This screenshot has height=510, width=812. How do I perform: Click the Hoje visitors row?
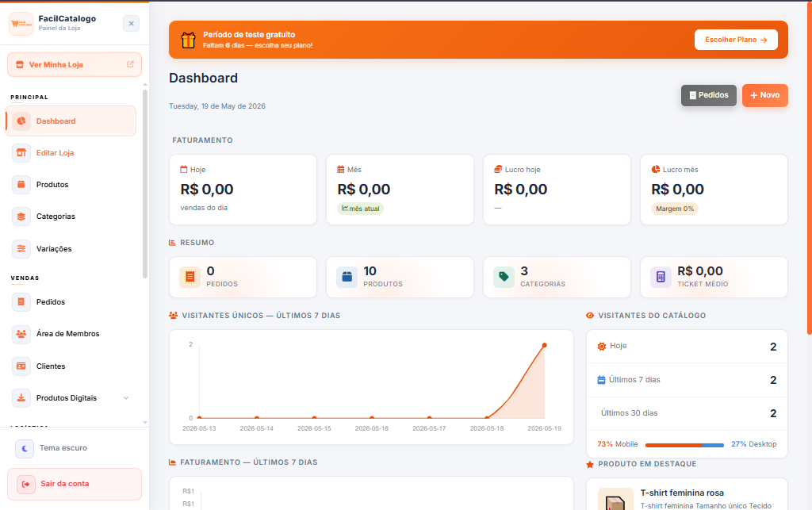coord(687,347)
